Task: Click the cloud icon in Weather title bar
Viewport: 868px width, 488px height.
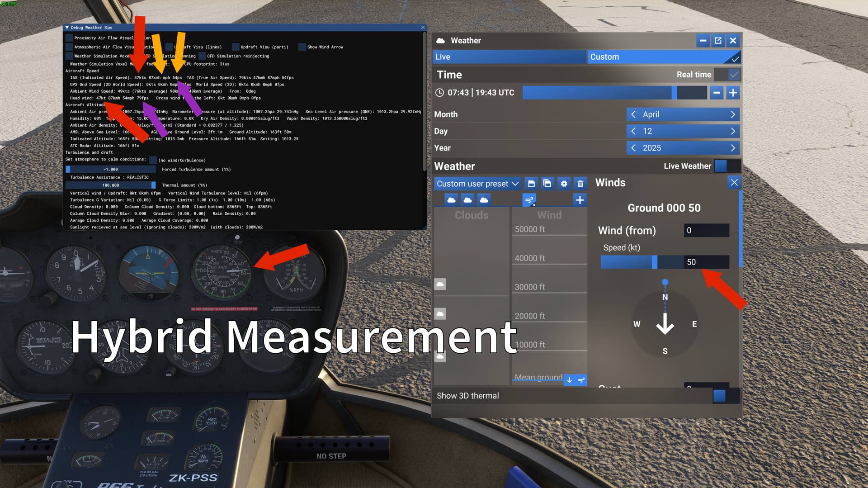Action: pyautogui.click(x=440, y=41)
